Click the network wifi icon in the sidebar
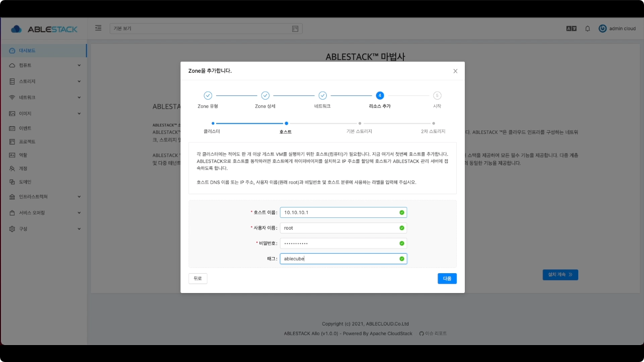 12,97
